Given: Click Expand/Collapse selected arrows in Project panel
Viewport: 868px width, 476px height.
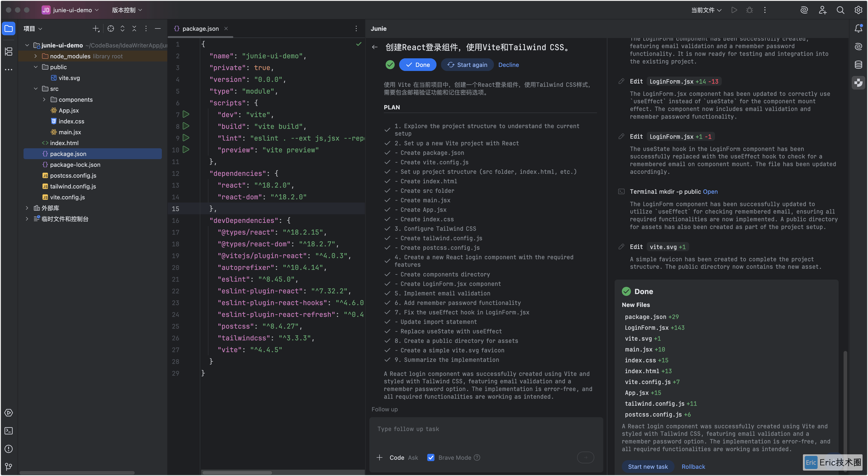Looking at the screenshot, I should [x=122, y=29].
